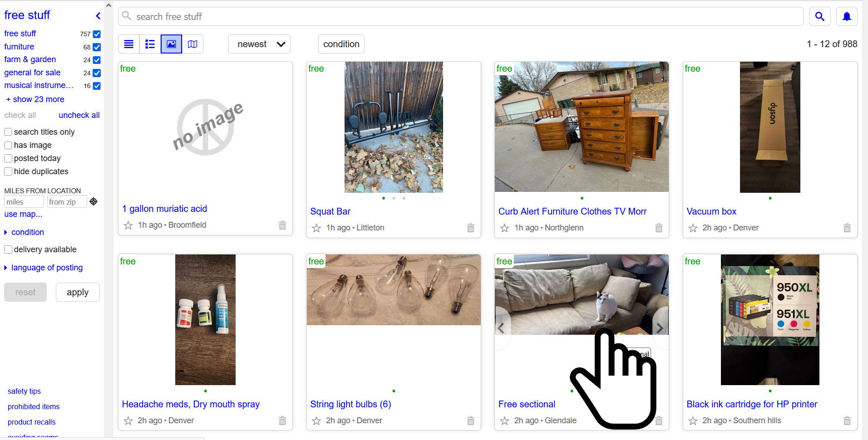Hide the String light bulbs listing
Image resolution: width=868 pixels, height=440 pixels.
(x=471, y=420)
